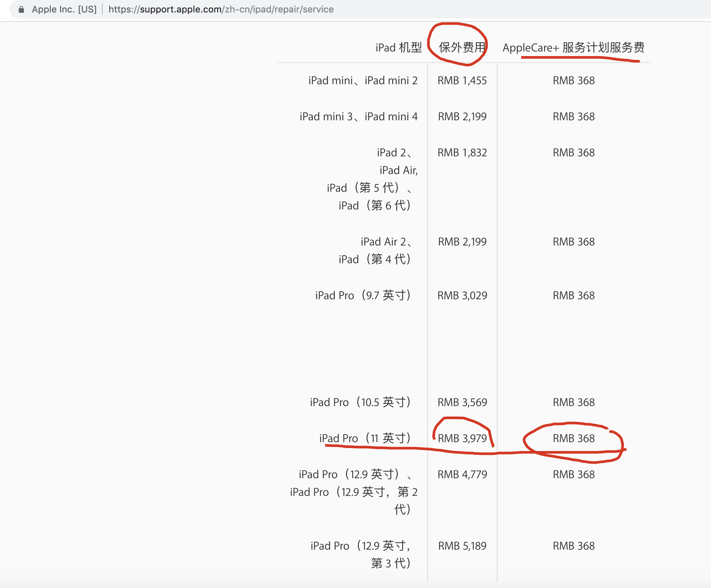Viewport: 711px width, 588px height.
Task: Click the RMB 3,029 price cell
Action: click(462, 296)
